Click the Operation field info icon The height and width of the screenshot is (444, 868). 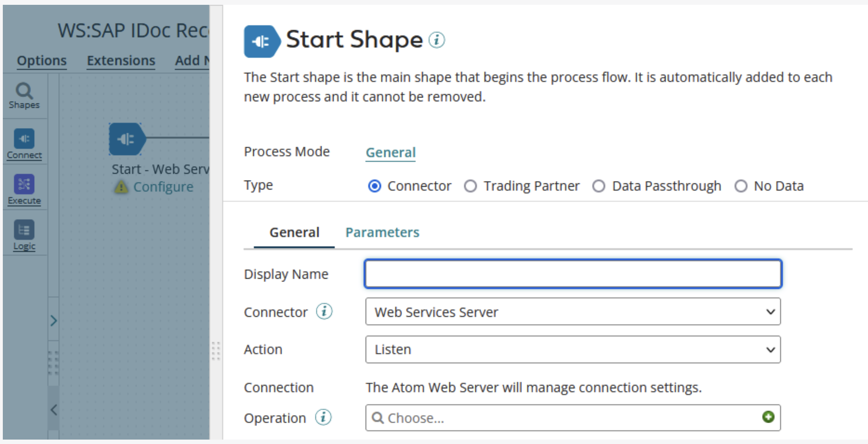[x=323, y=418]
